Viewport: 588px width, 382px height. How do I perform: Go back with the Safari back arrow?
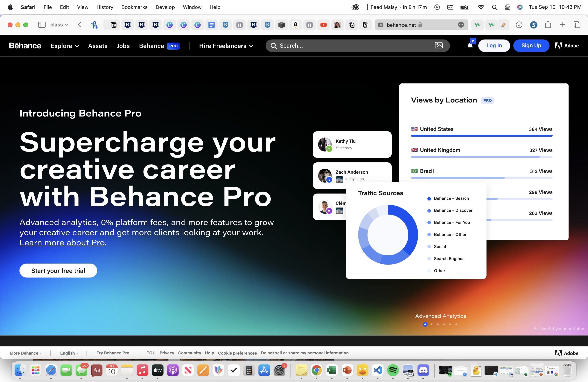80,25
